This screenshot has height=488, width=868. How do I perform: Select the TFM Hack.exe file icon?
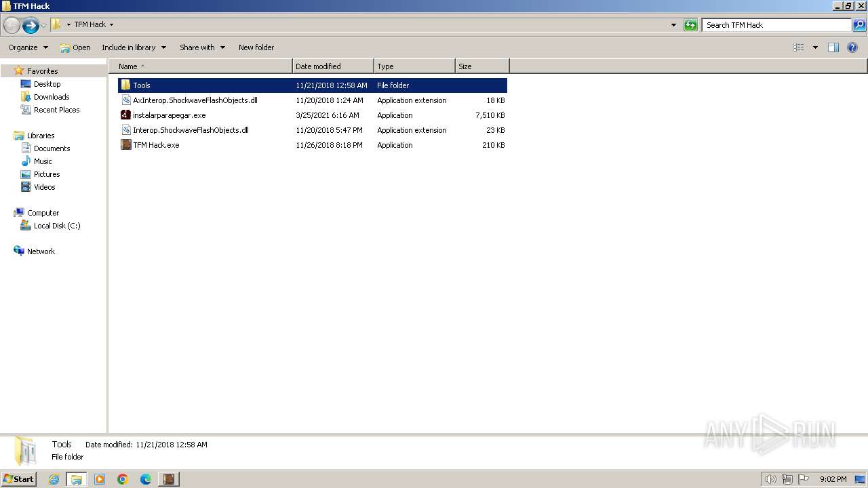[x=125, y=145]
